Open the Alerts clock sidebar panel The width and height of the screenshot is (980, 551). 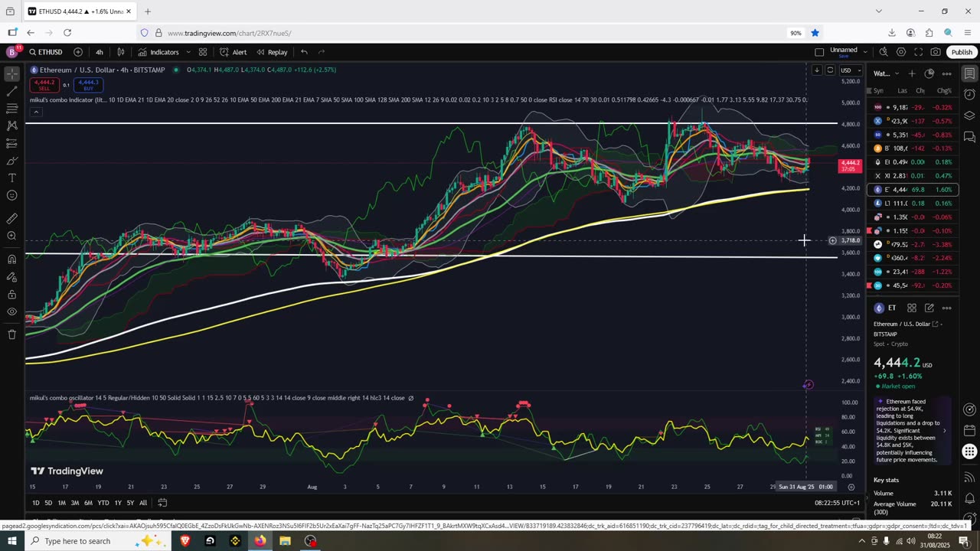coord(969,94)
